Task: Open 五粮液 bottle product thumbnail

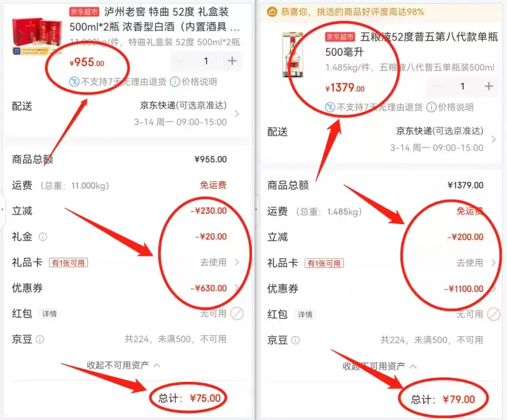Action: (293, 54)
